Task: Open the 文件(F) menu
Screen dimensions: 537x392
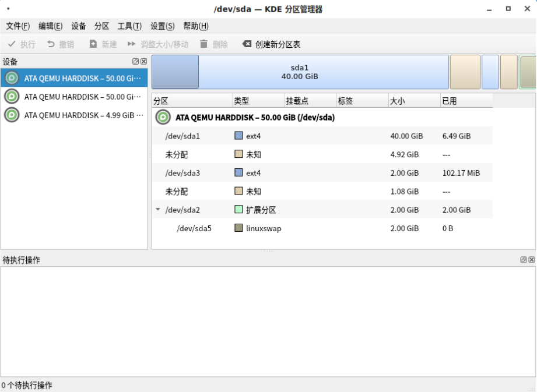Action: 18,26
